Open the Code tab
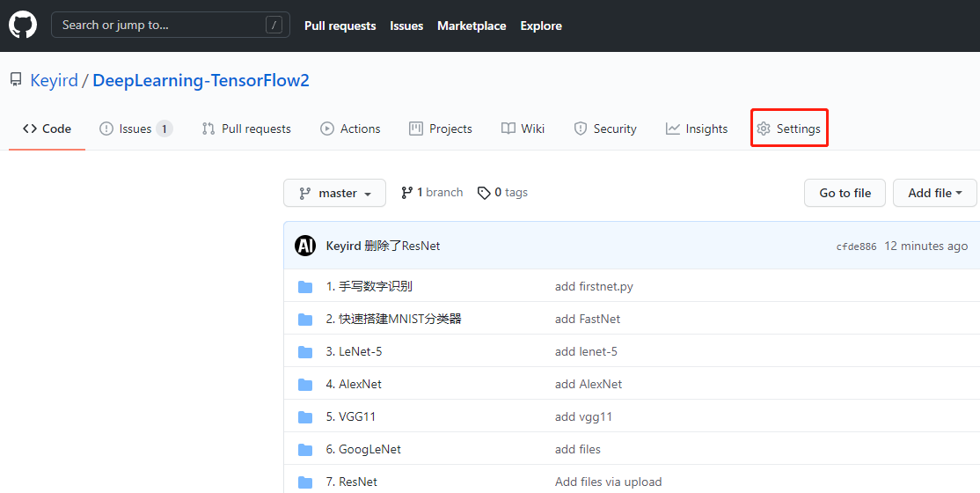This screenshot has height=493, width=980. [47, 129]
